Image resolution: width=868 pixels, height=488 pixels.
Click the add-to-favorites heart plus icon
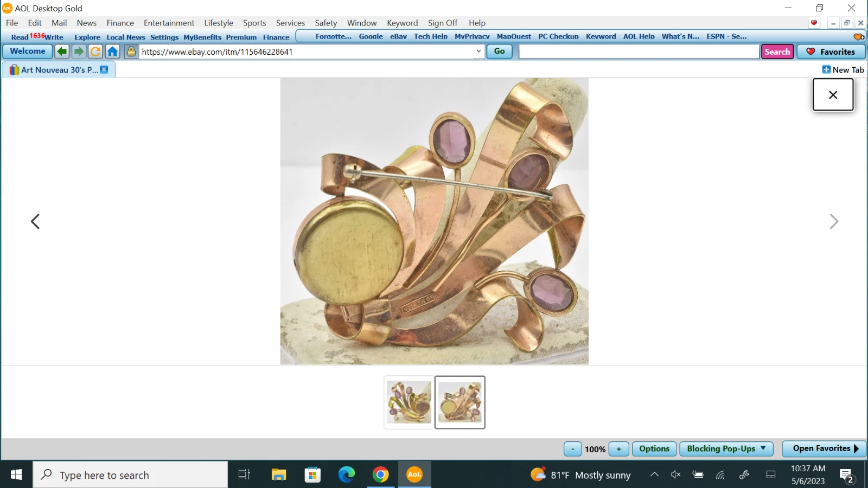859,37
